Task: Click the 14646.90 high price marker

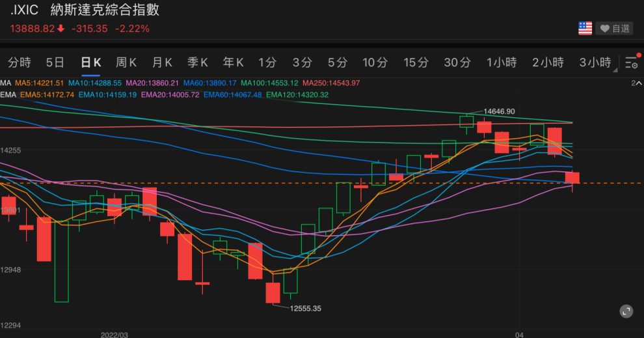Action: coord(499,112)
